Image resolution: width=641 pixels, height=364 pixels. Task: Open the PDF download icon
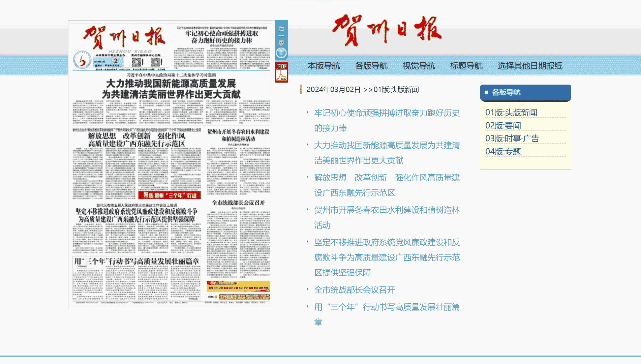pos(281,72)
